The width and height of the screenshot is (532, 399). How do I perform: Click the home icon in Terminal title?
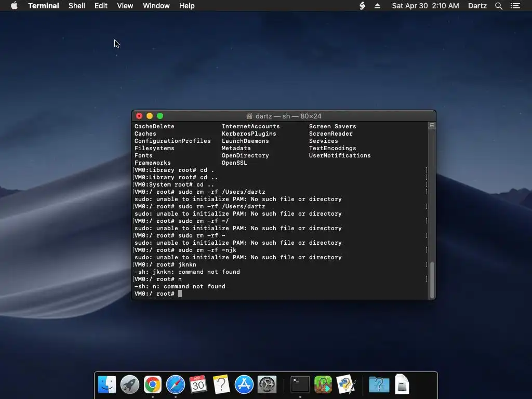click(249, 116)
